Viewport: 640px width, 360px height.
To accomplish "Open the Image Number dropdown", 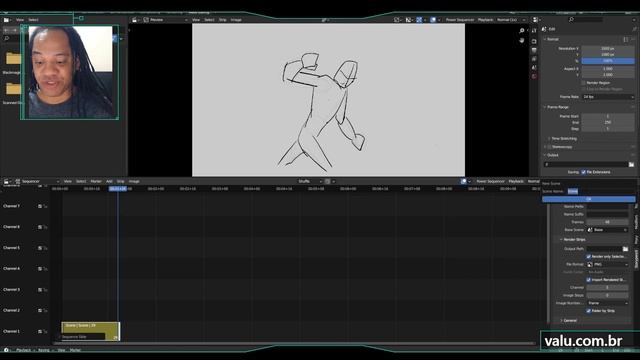I will (607, 303).
